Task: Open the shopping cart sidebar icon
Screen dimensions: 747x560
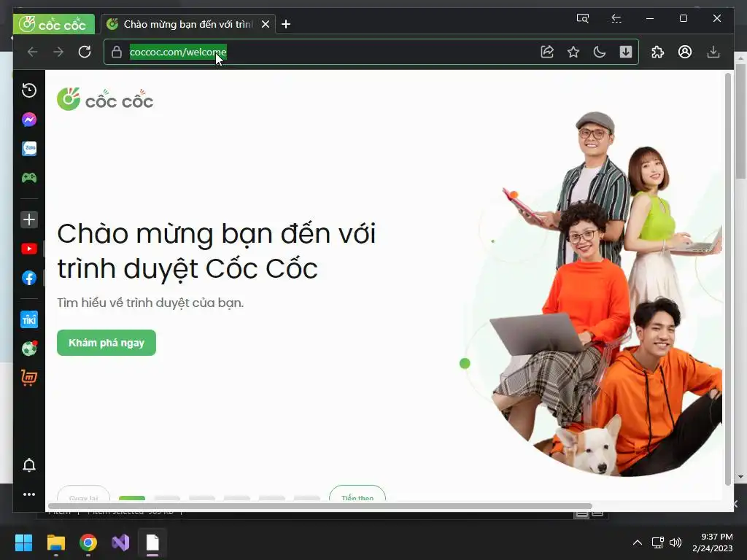Action: point(29,378)
